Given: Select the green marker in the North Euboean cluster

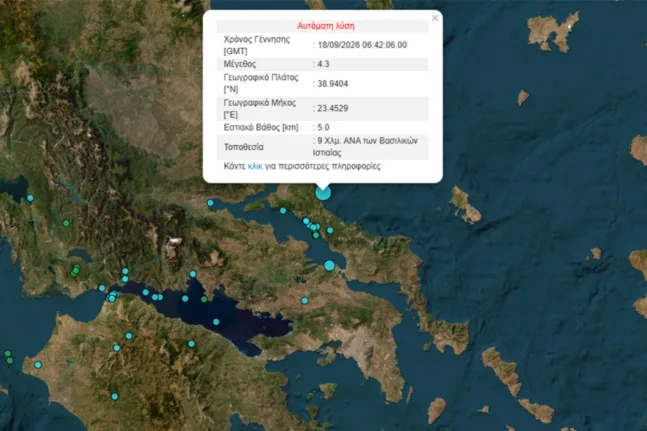Looking at the screenshot, I should (x=316, y=235).
